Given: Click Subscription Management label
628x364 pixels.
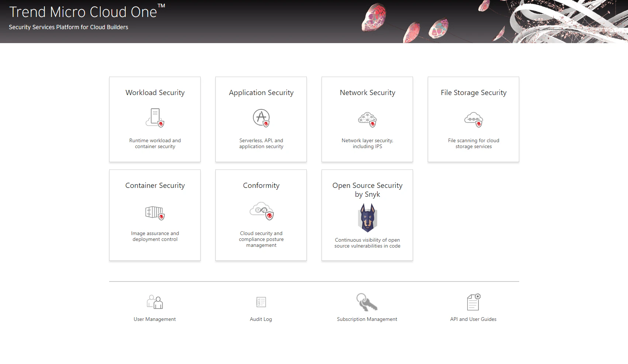Looking at the screenshot, I should [x=367, y=319].
